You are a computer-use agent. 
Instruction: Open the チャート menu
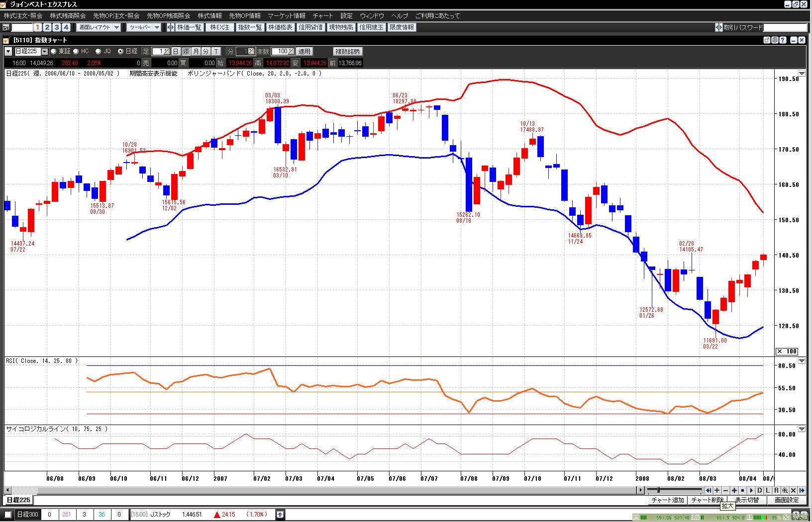click(x=322, y=16)
